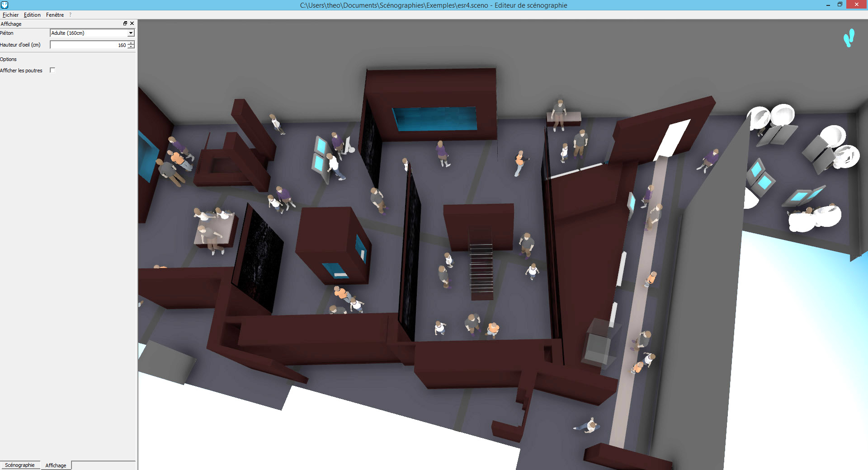Click the cyan footprints walk-mode icon
The width and height of the screenshot is (868, 470).
pyautogui.click(x=849, y=38)
